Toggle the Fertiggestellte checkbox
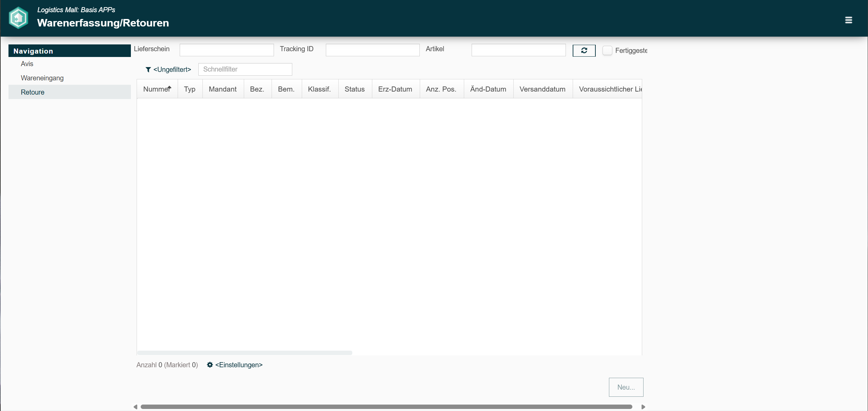The image size is (868, 411). click(607, 51)
